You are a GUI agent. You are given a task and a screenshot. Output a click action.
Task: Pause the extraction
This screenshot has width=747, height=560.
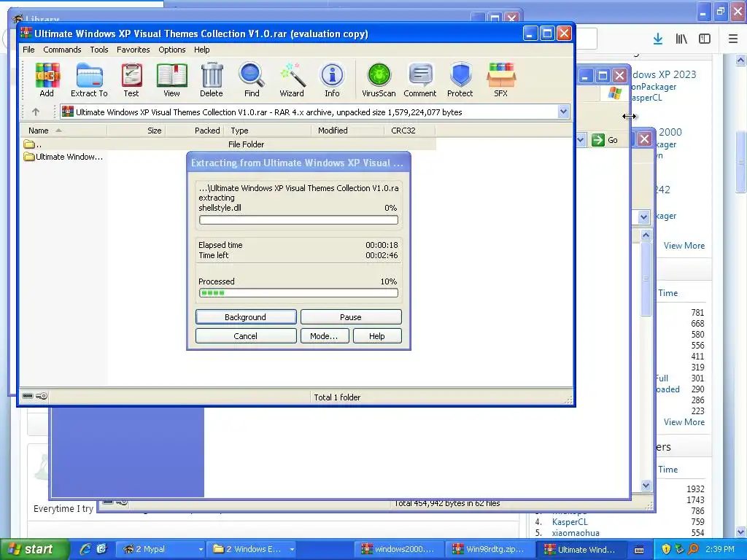coord(351,317)
